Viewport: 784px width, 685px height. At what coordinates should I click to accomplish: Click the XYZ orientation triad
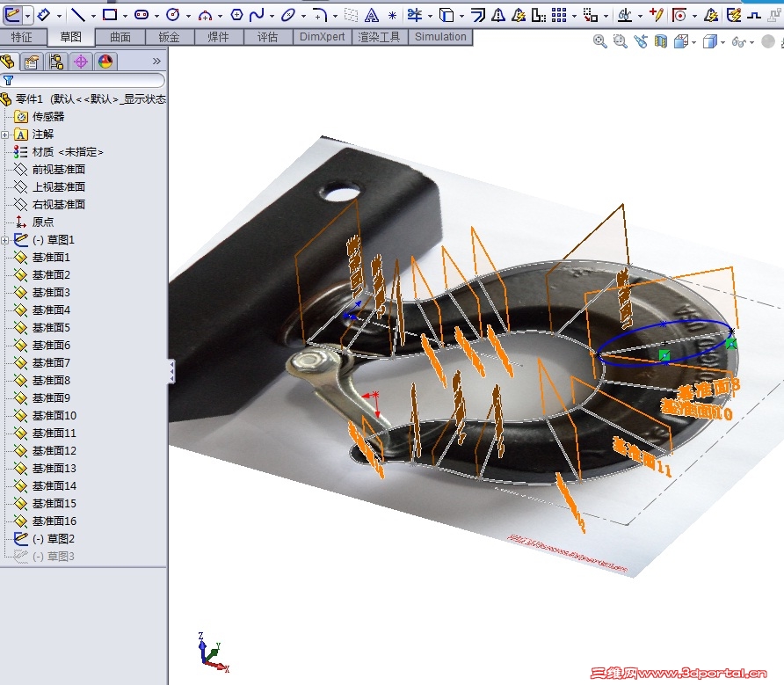pyautogui.click(x=213, y=653)
